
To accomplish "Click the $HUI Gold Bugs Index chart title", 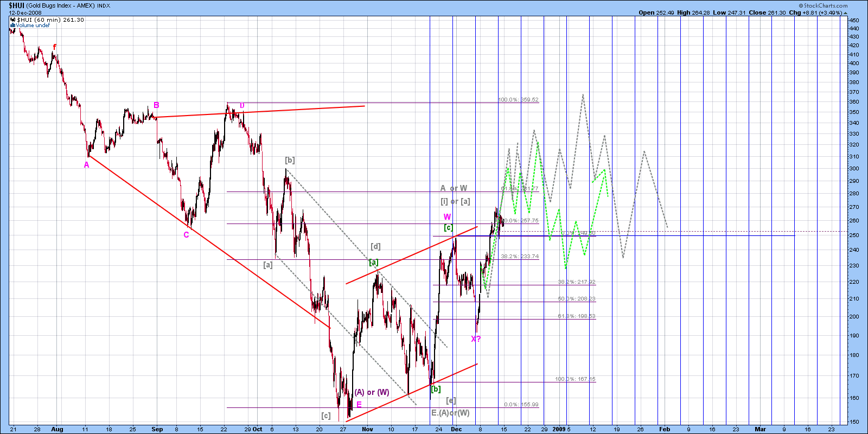I will (x=60, y=5).
